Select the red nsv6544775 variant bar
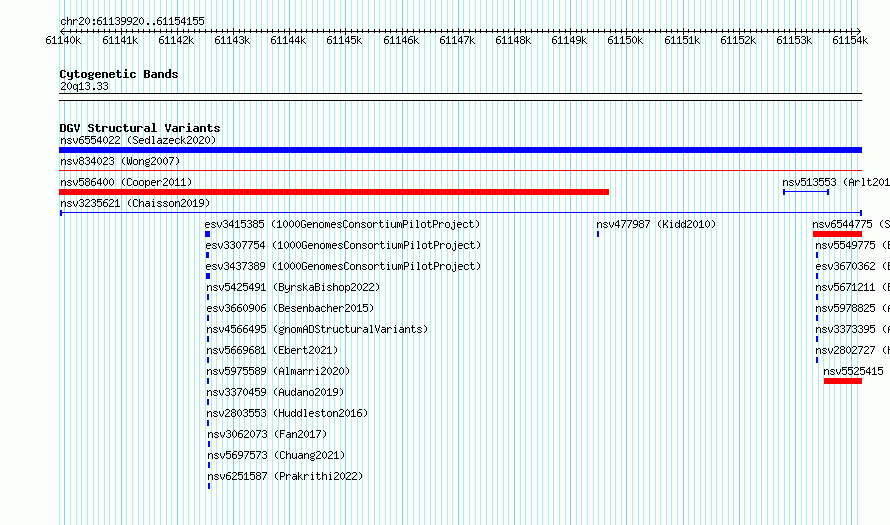Image resolution: width=890 pixels, height=525 pixels. click(x=837, y=234)
